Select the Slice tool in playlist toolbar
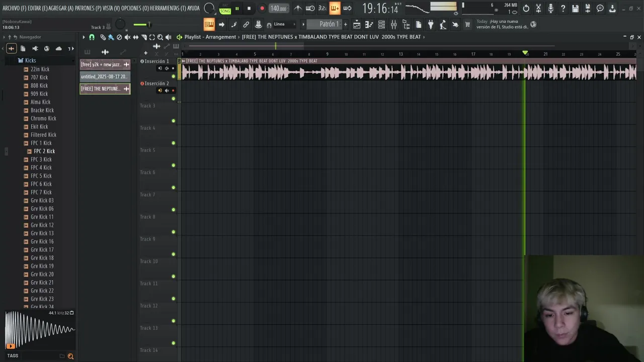 144,37
